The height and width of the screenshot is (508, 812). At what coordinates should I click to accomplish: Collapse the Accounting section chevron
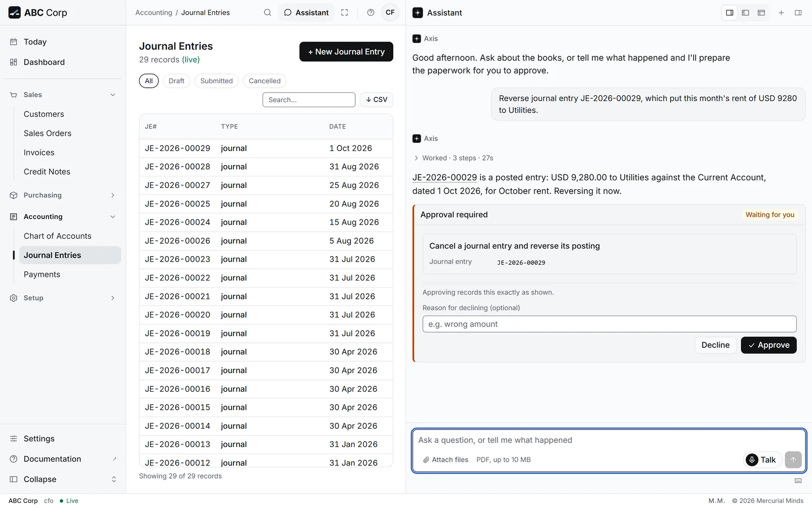pos(113,216)
